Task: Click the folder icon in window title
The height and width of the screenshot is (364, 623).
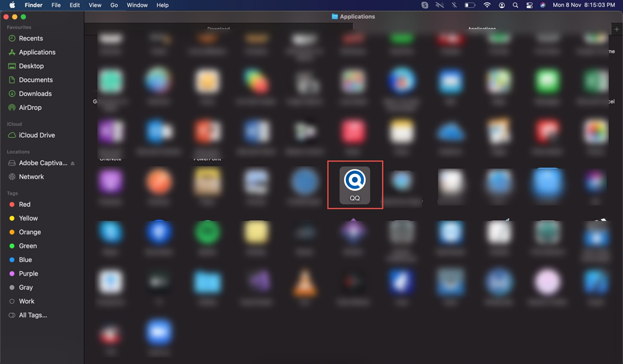Action: click(335, 16)
